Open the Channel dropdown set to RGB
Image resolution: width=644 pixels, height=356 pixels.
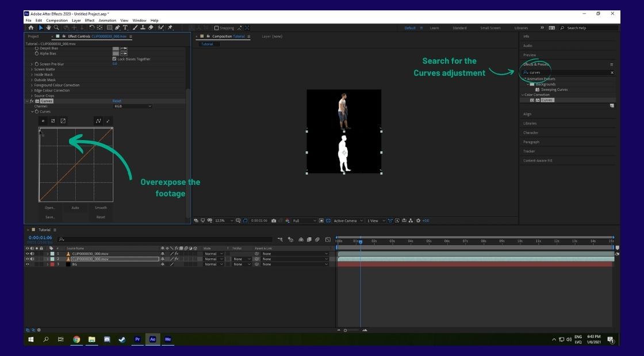point(131,106)
